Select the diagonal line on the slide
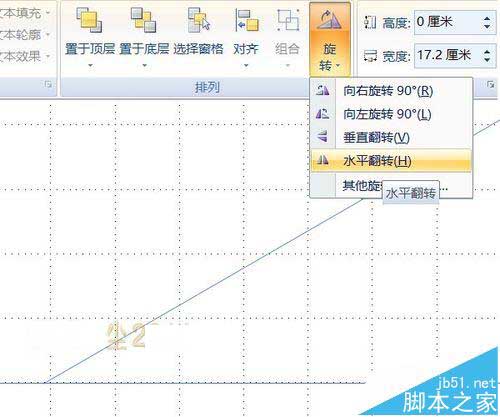Viewport: 500px width, 417px height. pos(243,267)
